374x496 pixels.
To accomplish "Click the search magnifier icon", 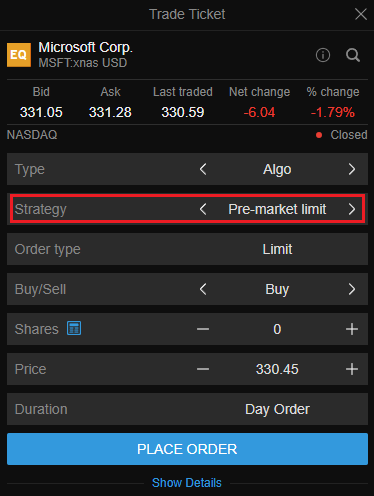I will pyautogui.click(x=353, y=55).
